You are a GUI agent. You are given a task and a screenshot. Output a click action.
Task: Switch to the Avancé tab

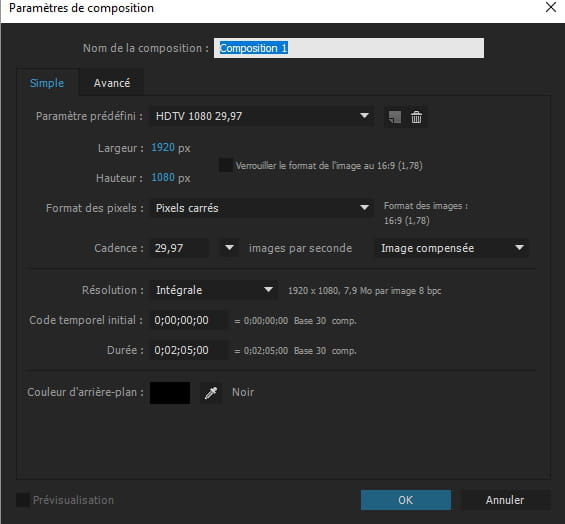112,83
